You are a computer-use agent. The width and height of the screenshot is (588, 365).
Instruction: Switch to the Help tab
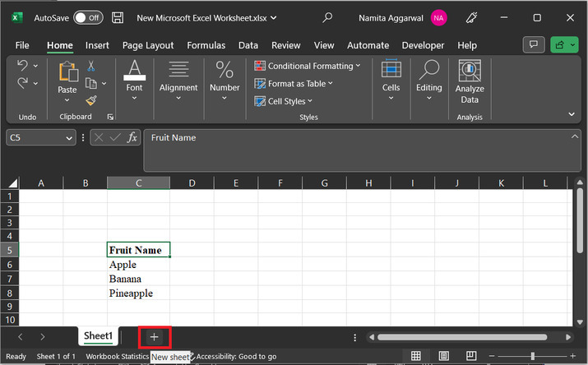coord(467,45)
